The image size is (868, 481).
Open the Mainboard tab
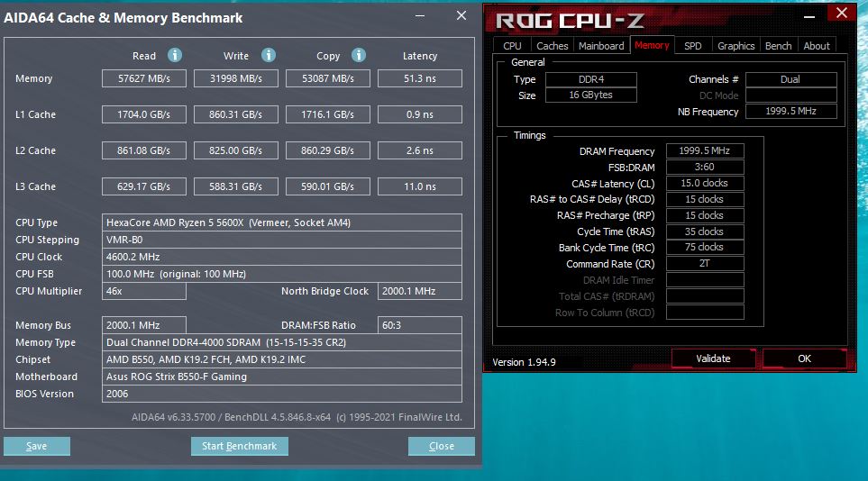click(x=601, y=46)
